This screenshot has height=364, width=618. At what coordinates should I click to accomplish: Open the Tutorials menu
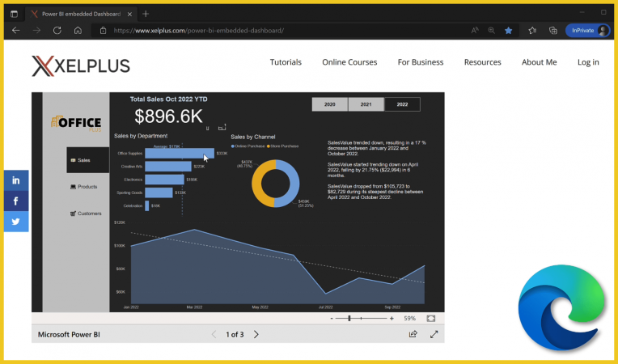coord(286,62)
